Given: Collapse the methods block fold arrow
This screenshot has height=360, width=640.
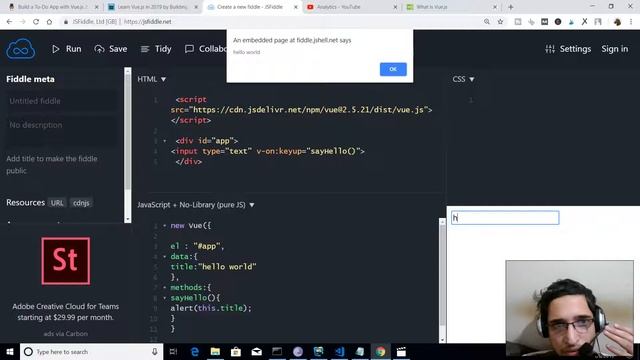Looking at the screenshot, I should (164, 287).
